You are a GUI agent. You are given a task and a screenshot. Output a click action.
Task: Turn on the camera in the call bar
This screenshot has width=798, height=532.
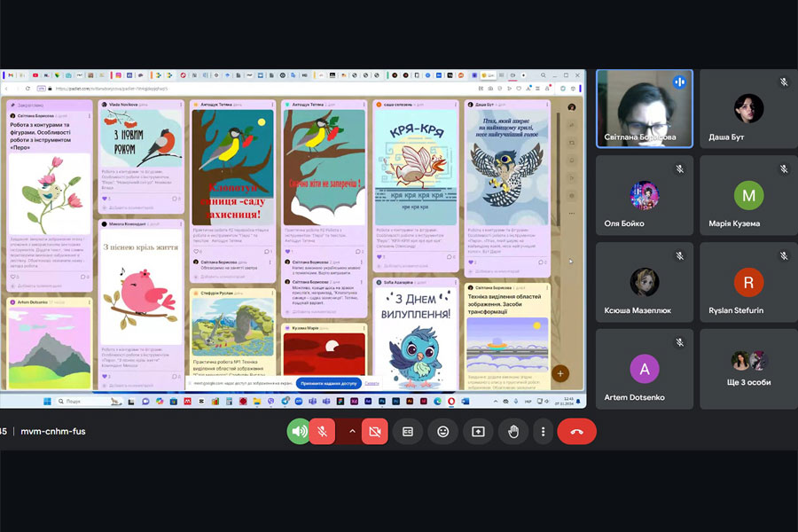375,432
